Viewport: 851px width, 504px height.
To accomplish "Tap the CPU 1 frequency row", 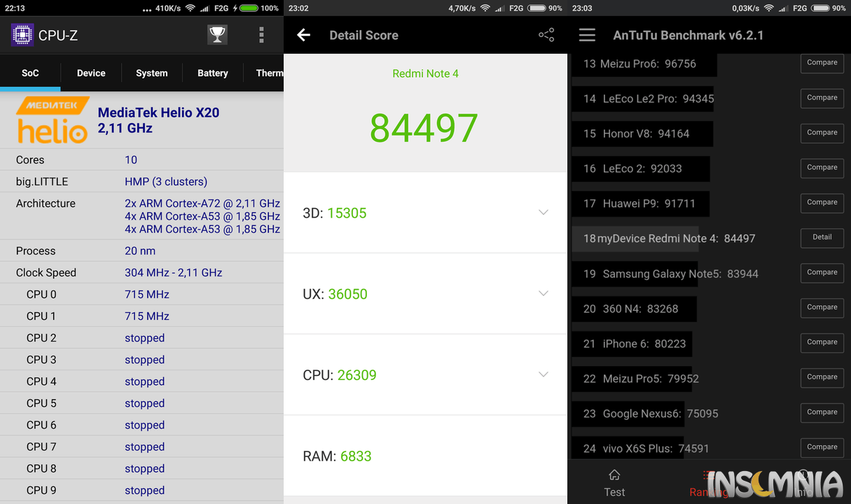I will click(141, 316).
